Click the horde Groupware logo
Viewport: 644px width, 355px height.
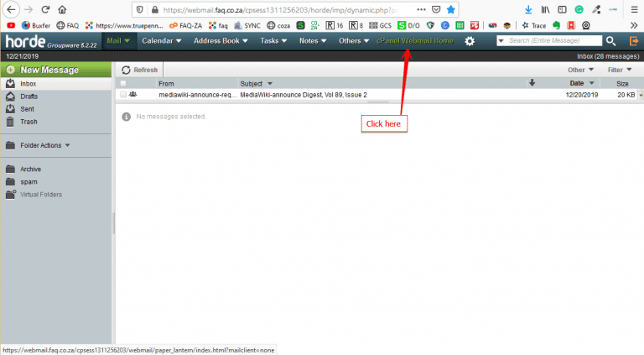pyautogui.click(x=51, y=41)
